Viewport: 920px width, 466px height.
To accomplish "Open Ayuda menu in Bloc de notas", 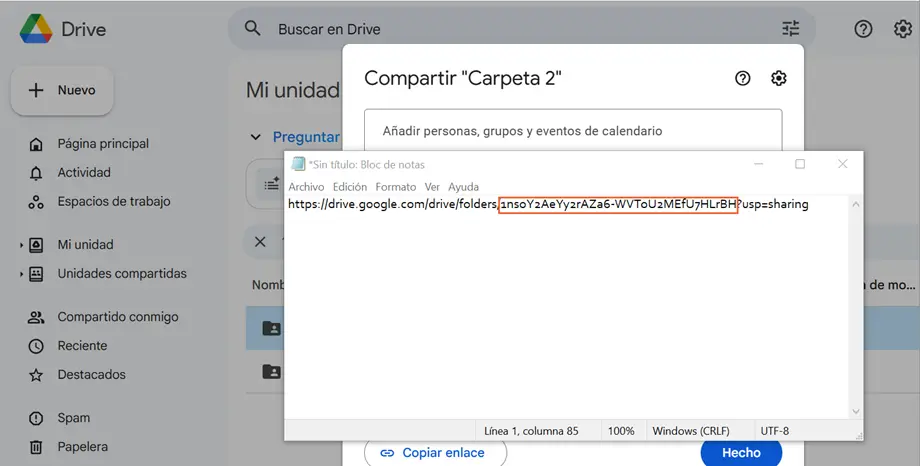I will [464, 187].
